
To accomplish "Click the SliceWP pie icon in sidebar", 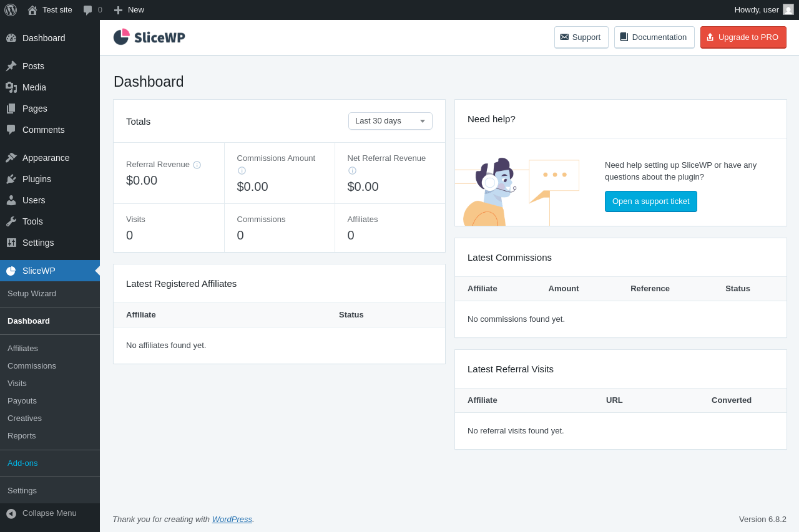I will point(11,271).
